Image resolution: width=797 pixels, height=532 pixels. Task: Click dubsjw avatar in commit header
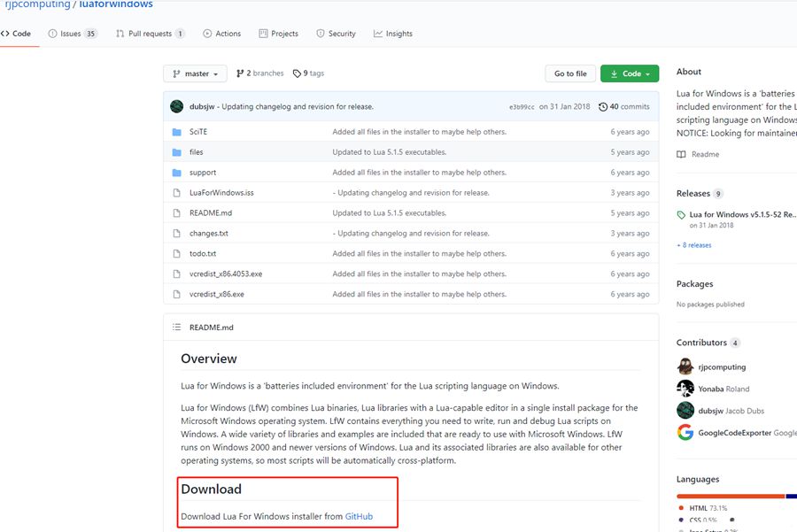[177, 107]
